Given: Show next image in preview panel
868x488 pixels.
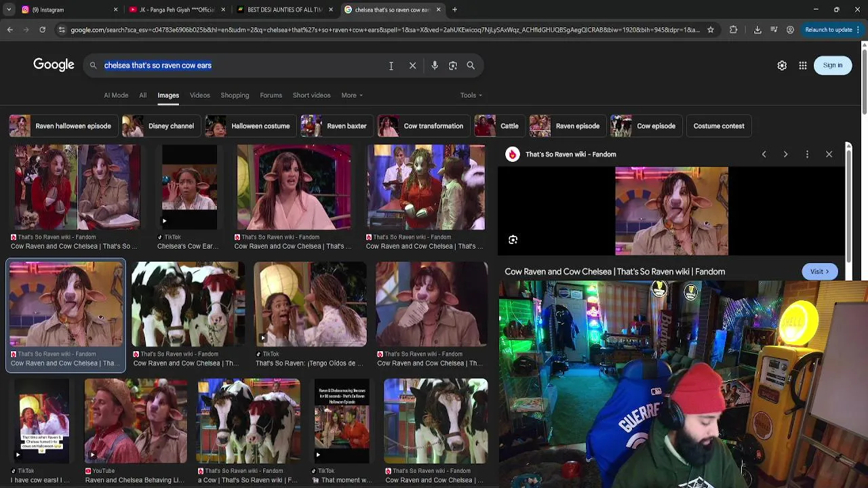Looking at the screenshot, I should coord(785,155).
